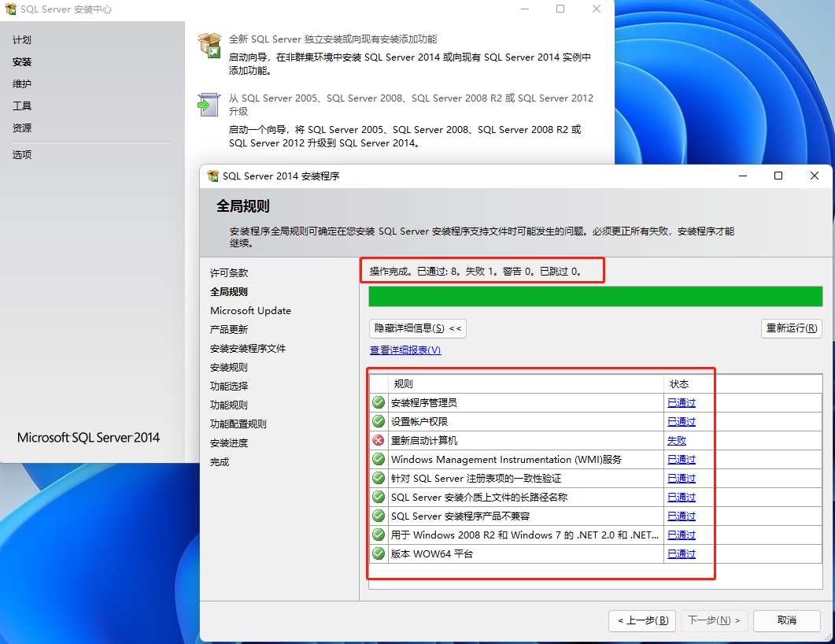Select 安装规则 step in setup sidebar
This screenshot has height=644, width=835.
click(x=229, y=367)
